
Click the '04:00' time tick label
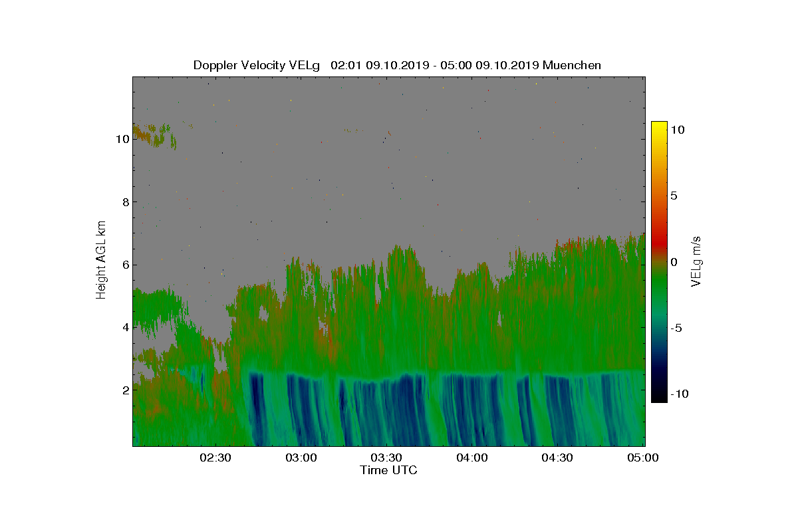[472, 458]
